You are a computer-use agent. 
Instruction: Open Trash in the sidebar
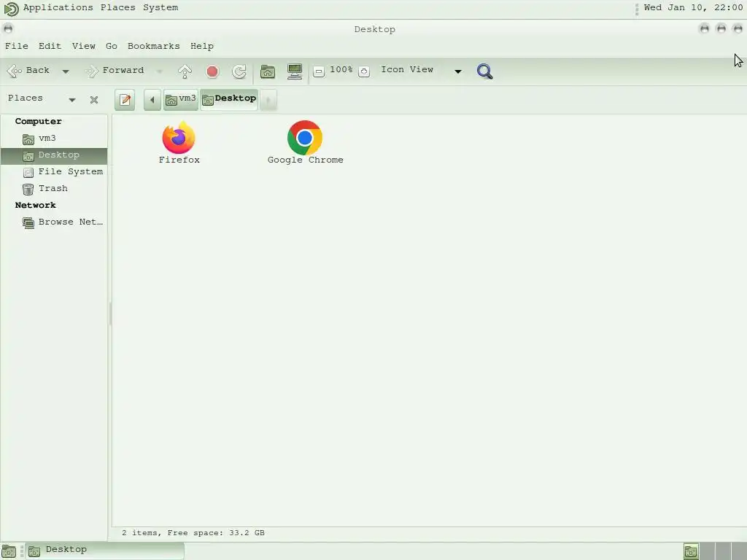click(54, 189)
